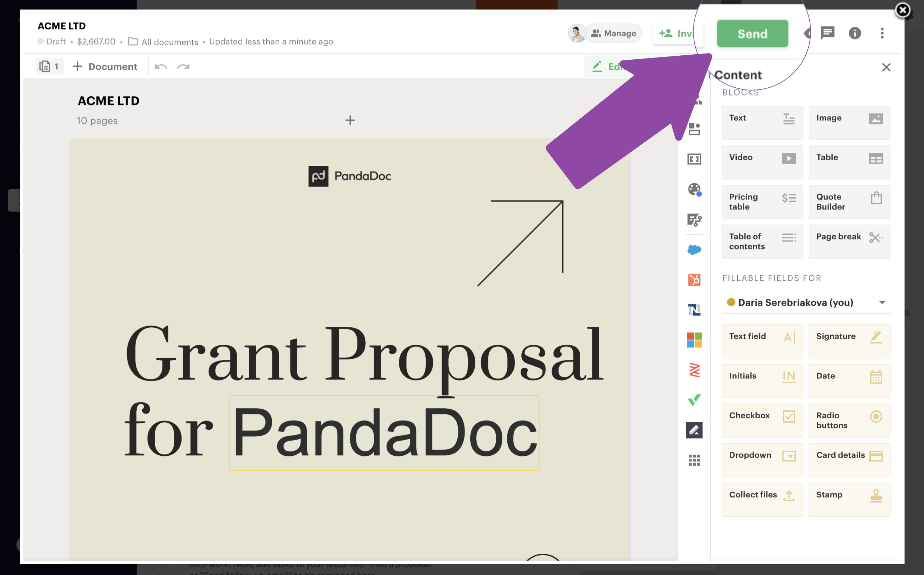Click the redo arrow
This screenshot has width=924, height=575.
[x=183, y=66]
